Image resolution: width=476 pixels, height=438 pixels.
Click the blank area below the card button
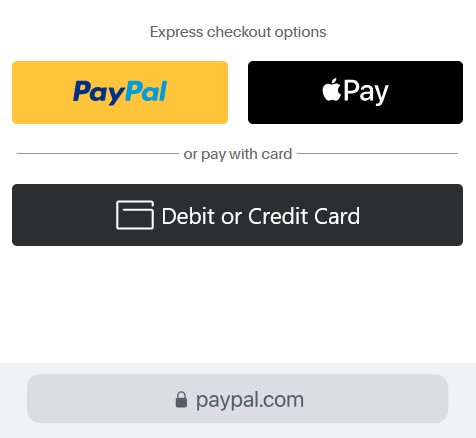[237, 303]
